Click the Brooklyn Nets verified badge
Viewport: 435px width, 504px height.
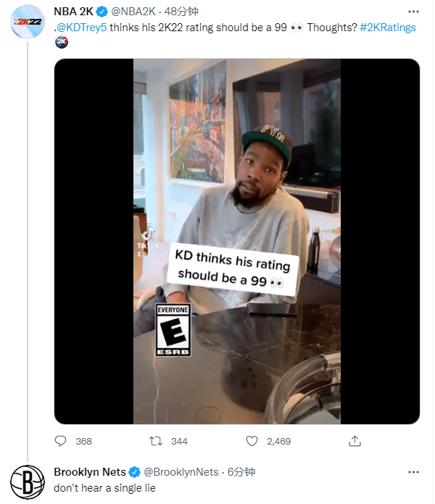point(133,472)
